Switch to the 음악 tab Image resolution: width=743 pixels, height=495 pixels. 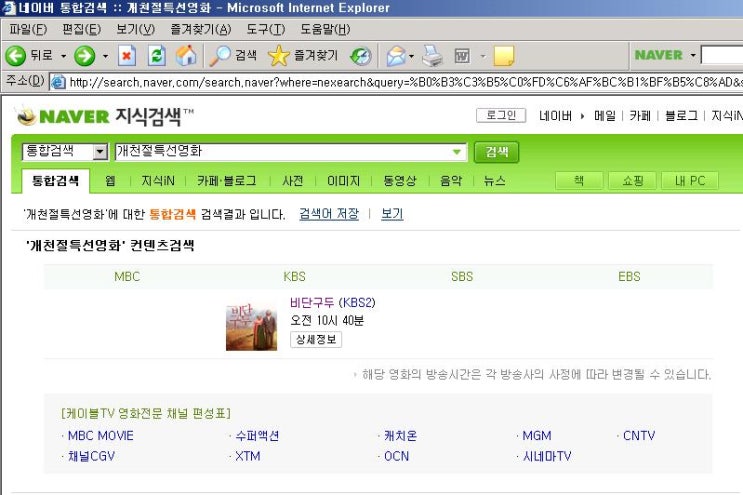click(451, 181)
